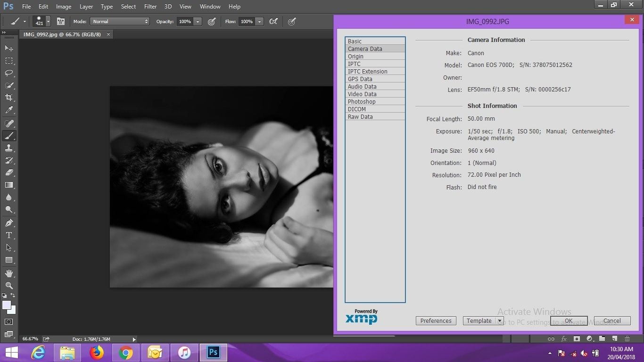This screenshot has height=362, width=644.
Task: Select the Eraser tool
Action: [9, 173]
